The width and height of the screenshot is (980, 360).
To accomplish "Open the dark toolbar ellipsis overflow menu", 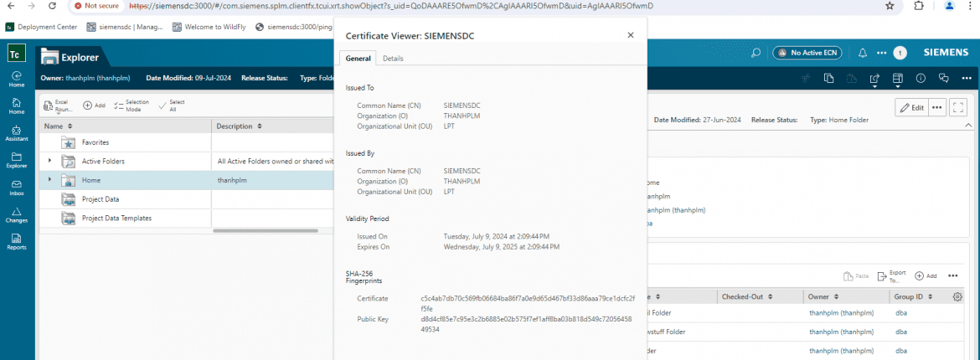I will pos(965,78).
